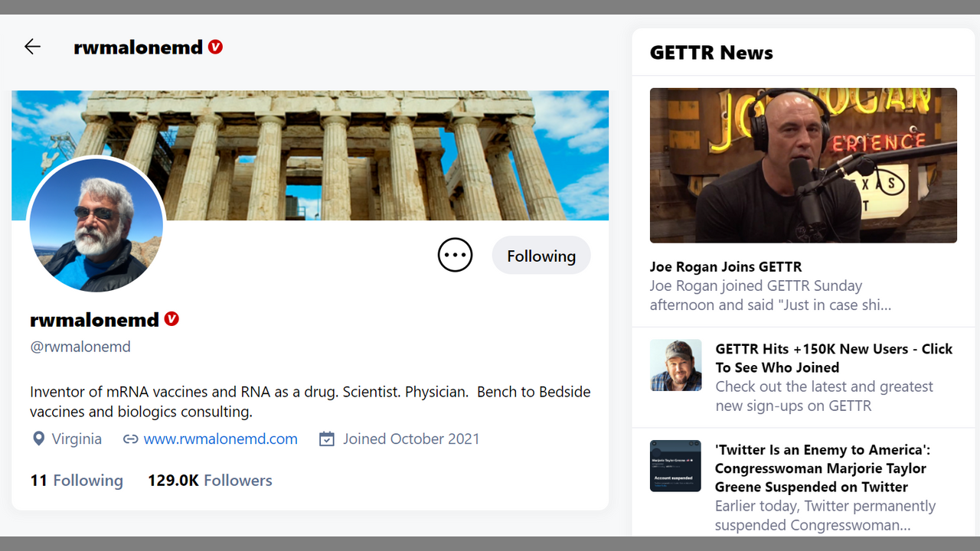Screen dimensions: 980x551
Task: Click the website link chain icon
Action: click(x=131, y=439)
